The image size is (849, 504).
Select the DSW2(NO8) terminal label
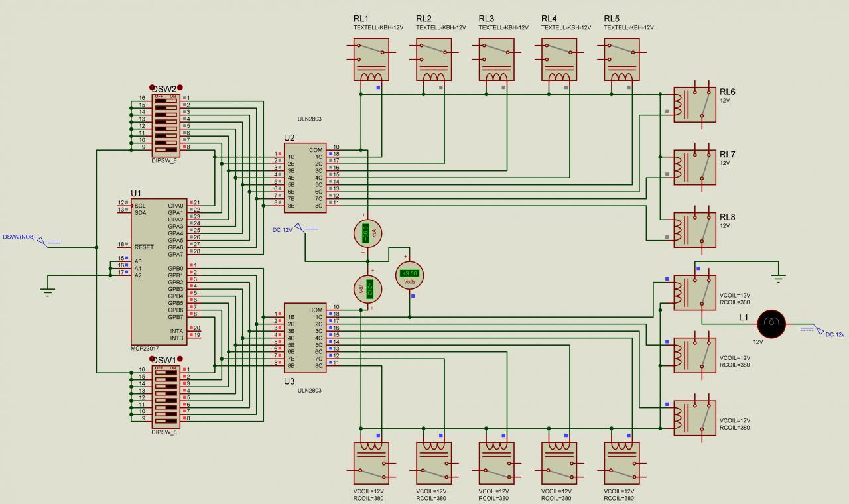click(x=20, y=237)
